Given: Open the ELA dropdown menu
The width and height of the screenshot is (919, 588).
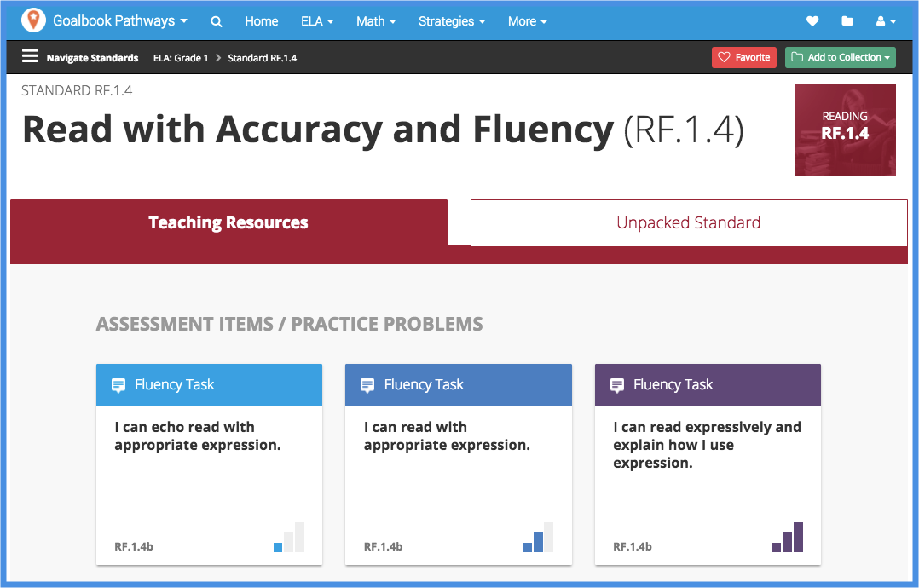Looking at the screenshot, I should [316, 20].
